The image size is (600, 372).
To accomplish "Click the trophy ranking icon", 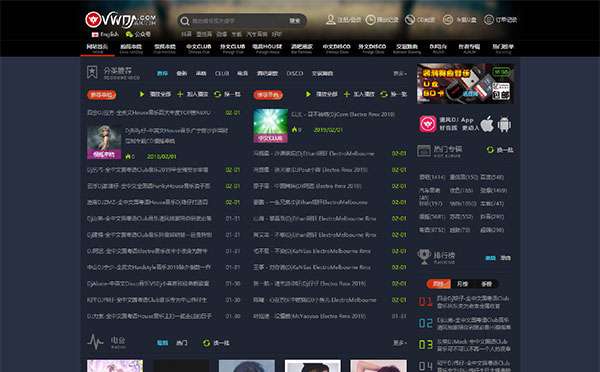I will [x=424, y=257].
